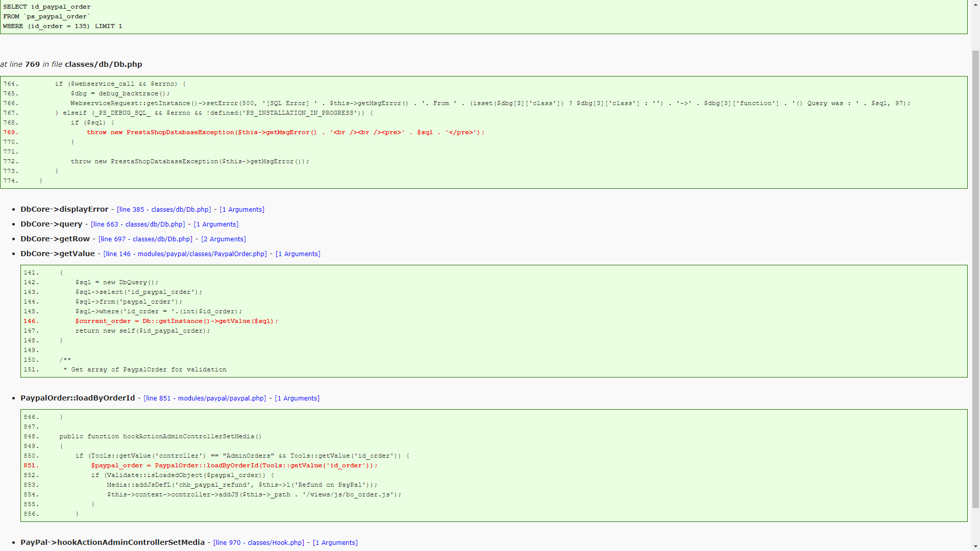The width and height of the screenshot is (980, 551).
Task: Click the vertical scrollbar thumb
Action: (975, 280)
